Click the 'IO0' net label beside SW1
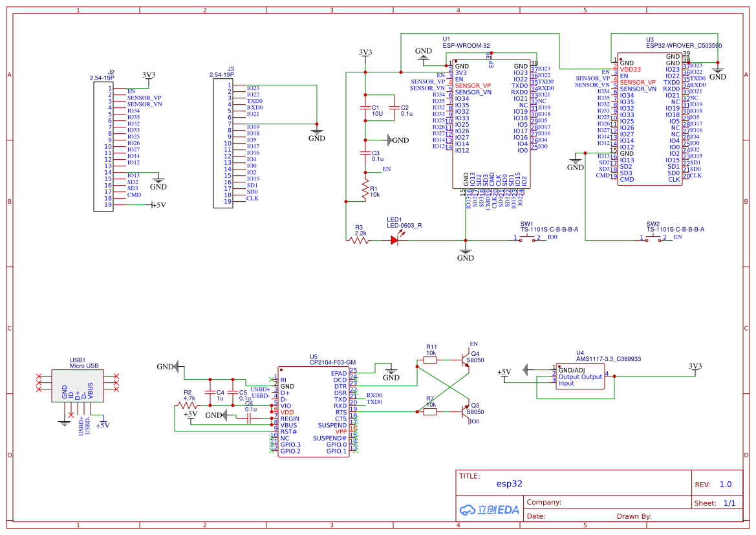 click(552, 237)
